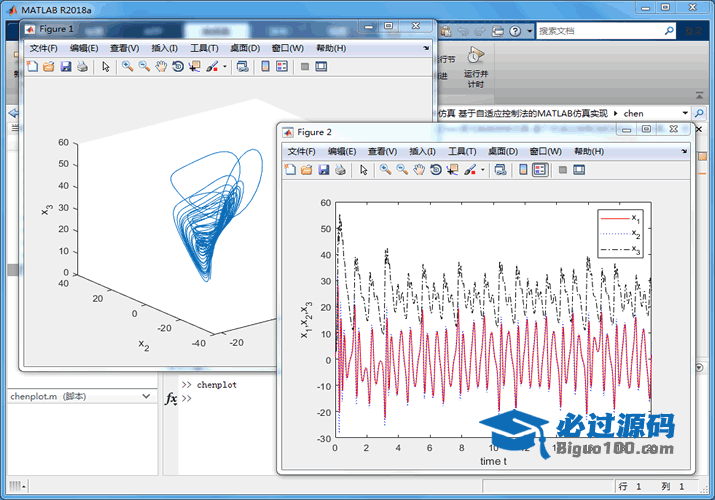Activate Zoom Out tool in Figure 2

pyautogui.click(x=402, y=170)
